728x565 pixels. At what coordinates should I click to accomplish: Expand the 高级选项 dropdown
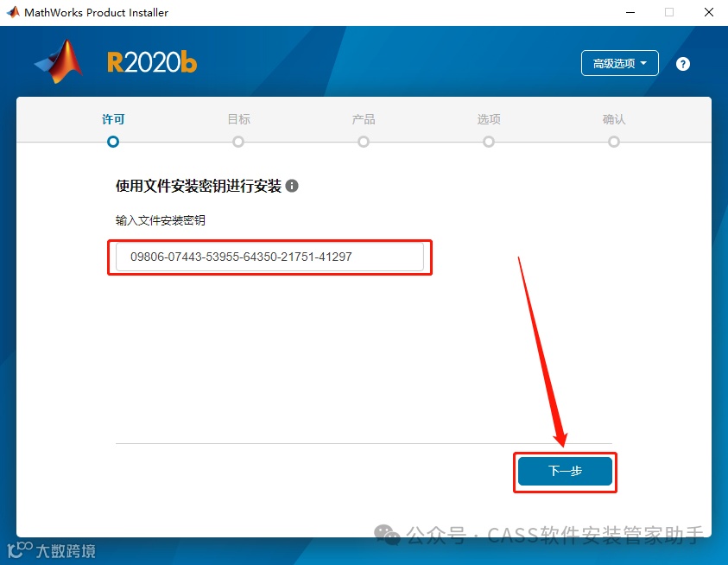click(619, 63)
